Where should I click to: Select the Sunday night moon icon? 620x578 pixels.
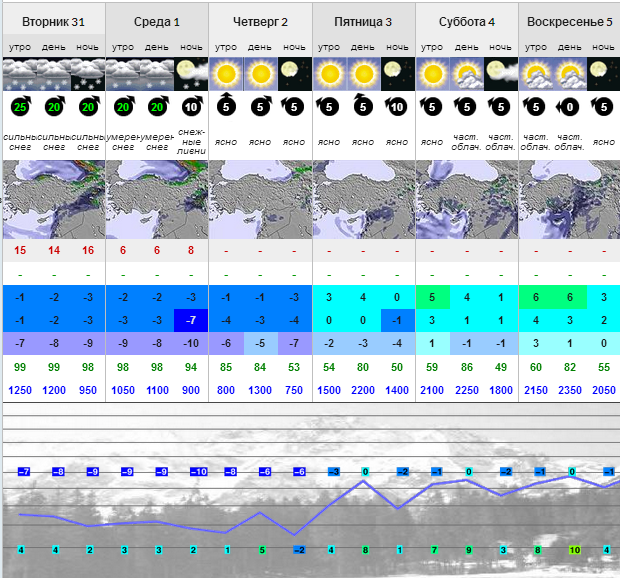603,74
